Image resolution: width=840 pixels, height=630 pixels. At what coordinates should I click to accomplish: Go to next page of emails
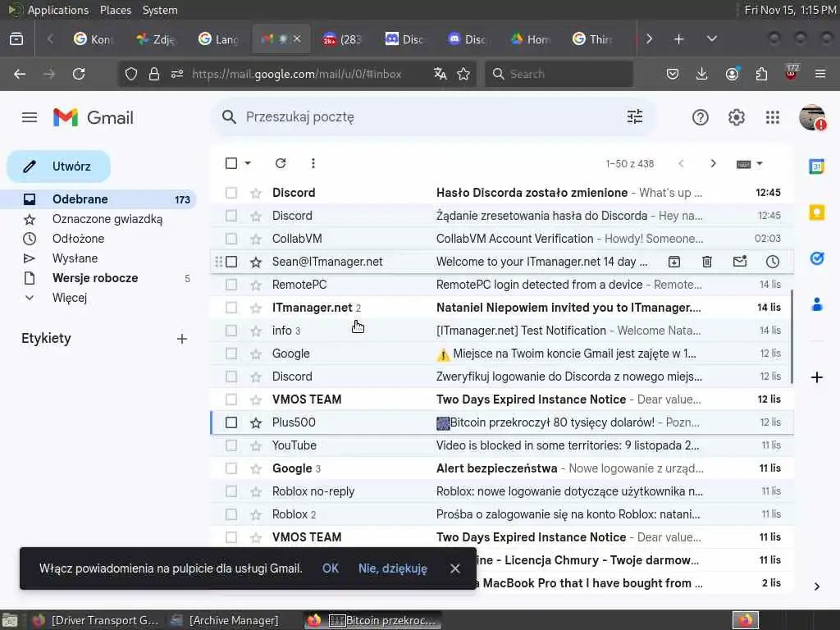click(713, 163)
